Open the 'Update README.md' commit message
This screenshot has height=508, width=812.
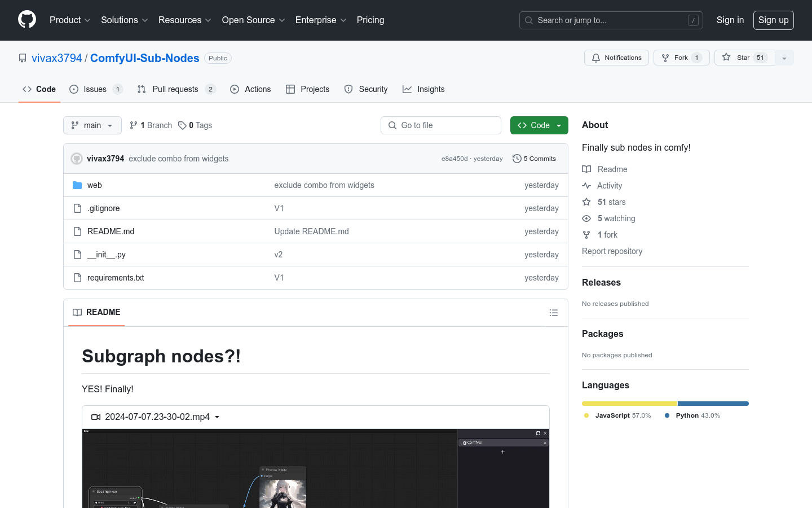click(x=311, y=231)
